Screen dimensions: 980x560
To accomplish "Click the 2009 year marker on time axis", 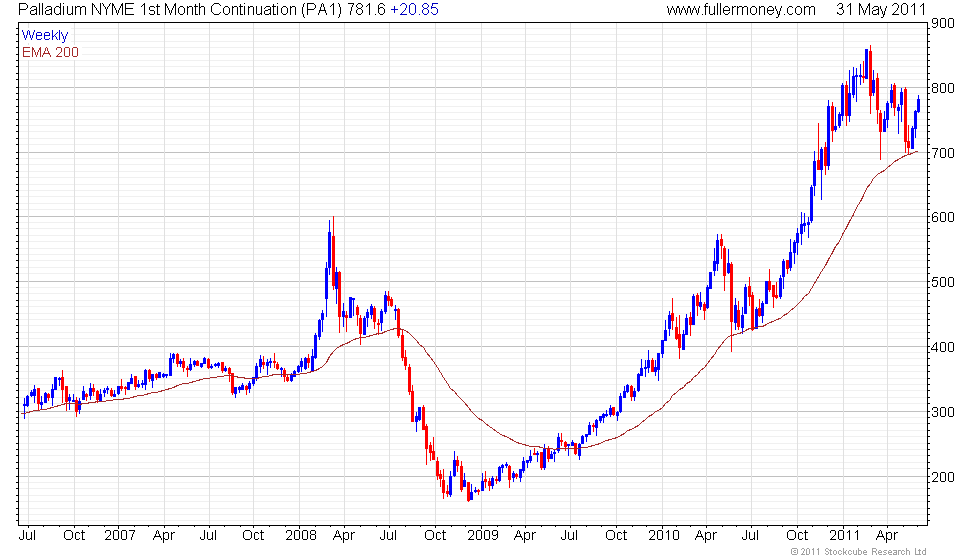I will tap(482, 536).
